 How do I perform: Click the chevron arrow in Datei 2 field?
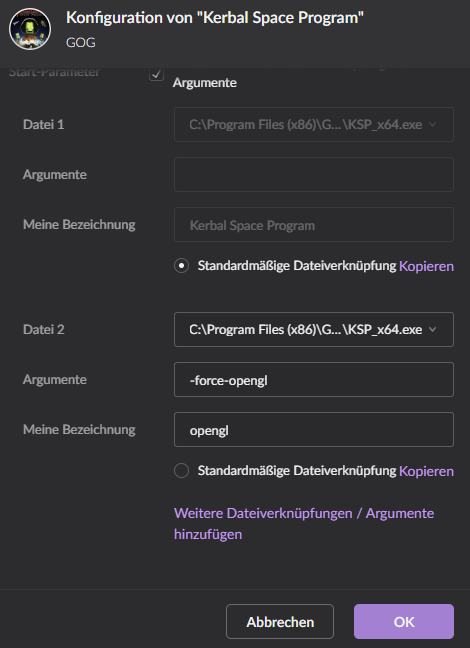click(433, 330)
